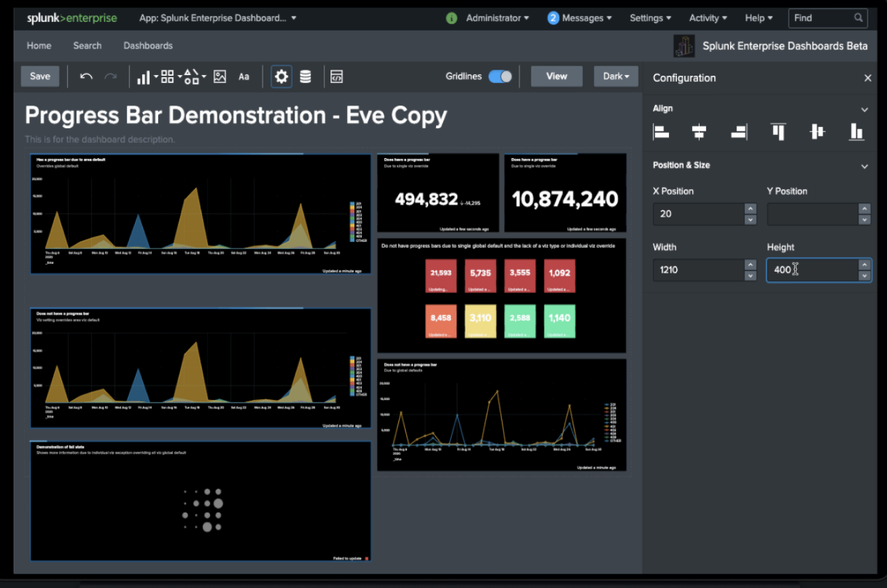
Task: Select the 10,874,240 single value panel
Action: (565, 193)
